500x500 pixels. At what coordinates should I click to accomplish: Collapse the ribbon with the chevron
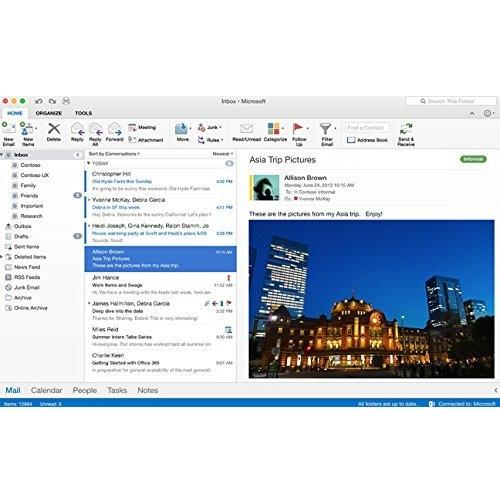pos(472,114)
